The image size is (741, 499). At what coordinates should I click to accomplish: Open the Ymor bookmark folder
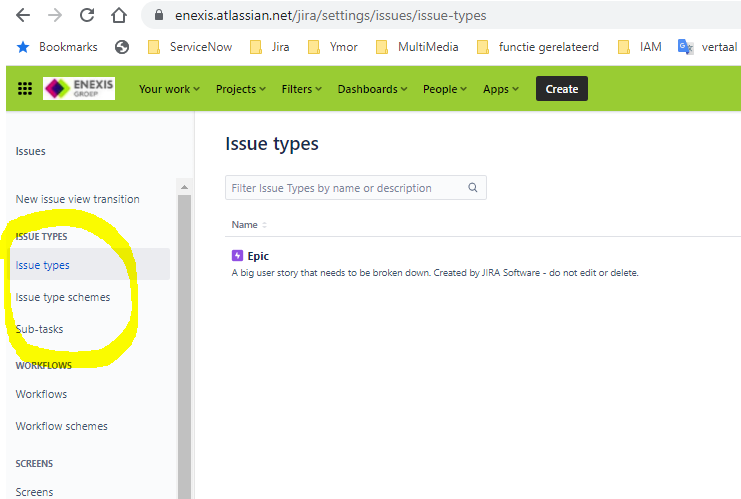333,47
